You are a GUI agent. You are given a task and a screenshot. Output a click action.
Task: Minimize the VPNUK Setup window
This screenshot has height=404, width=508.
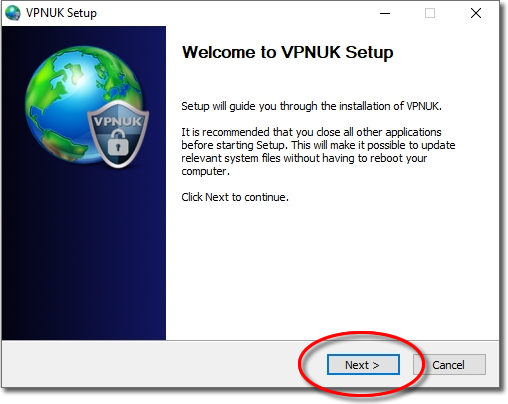click(x=385, y=13)
